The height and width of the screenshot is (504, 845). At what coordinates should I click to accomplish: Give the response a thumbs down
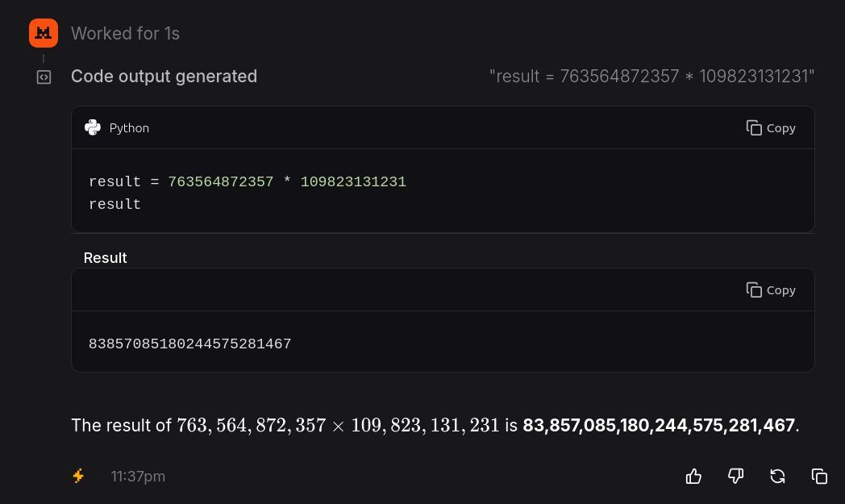coord(735,477)
